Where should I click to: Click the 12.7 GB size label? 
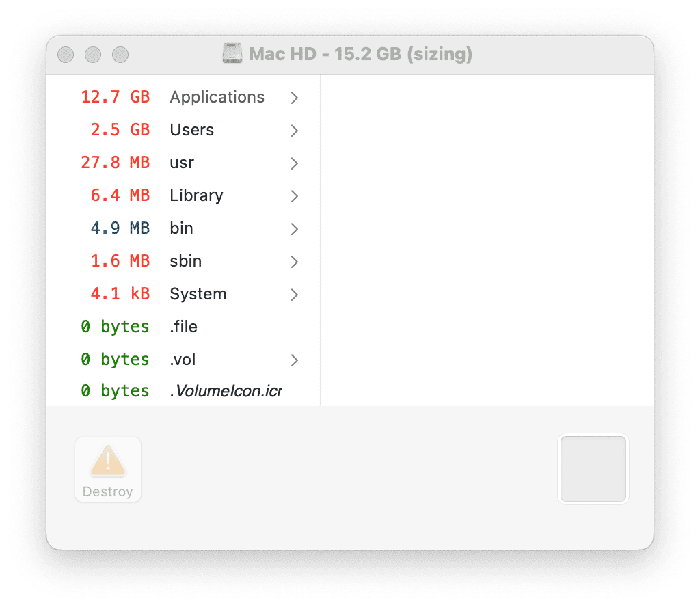pyautogui.click(x=115, y=97)
